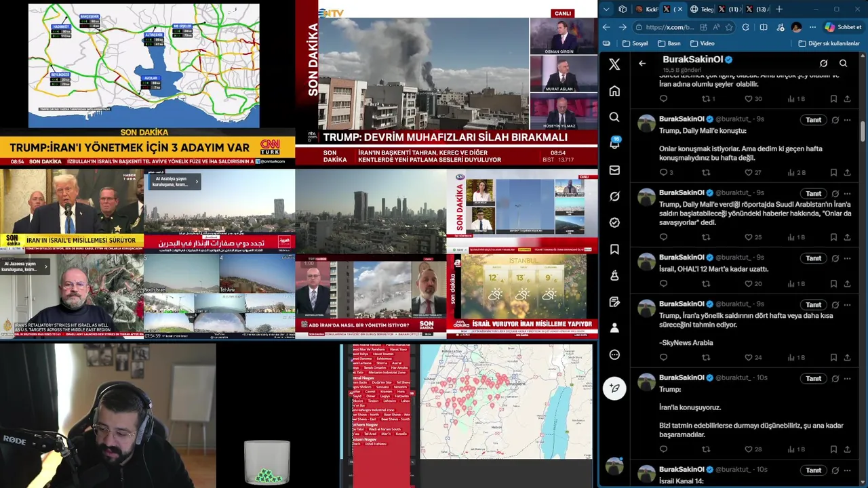Image resolution: width=868 pixels, height=488 pixels.
Task: Open a new browser tab
Action: pos(779,9)
